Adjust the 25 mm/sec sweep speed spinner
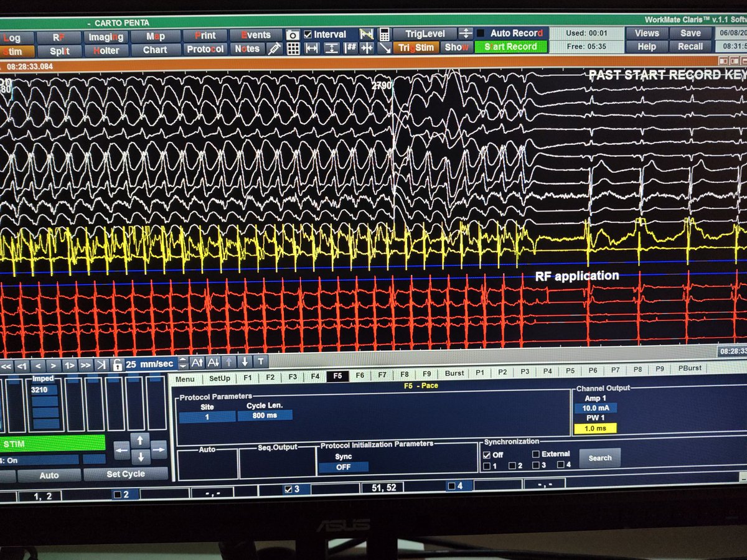The height and width of the screenshot is (560, 747). click(x=182, y=363)
